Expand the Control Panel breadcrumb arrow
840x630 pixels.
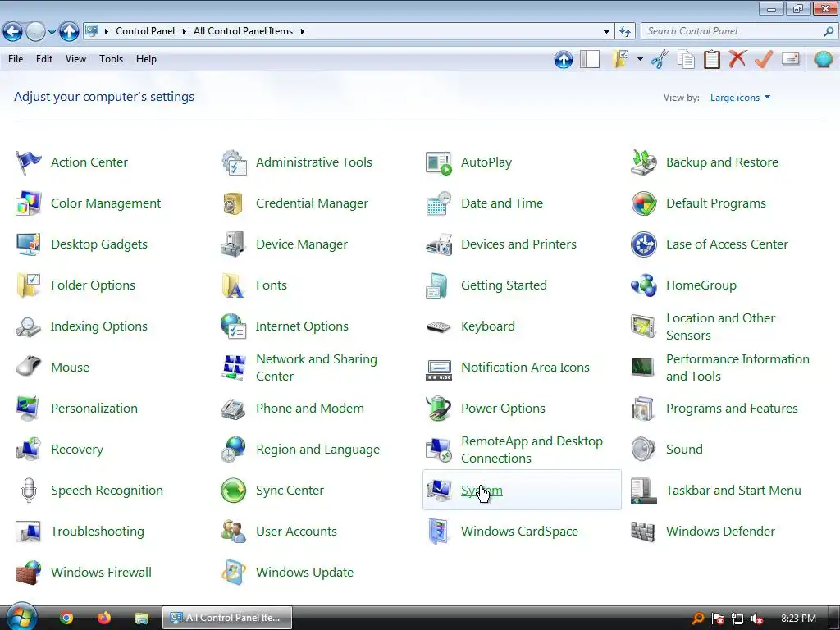[x=184, y=32]
